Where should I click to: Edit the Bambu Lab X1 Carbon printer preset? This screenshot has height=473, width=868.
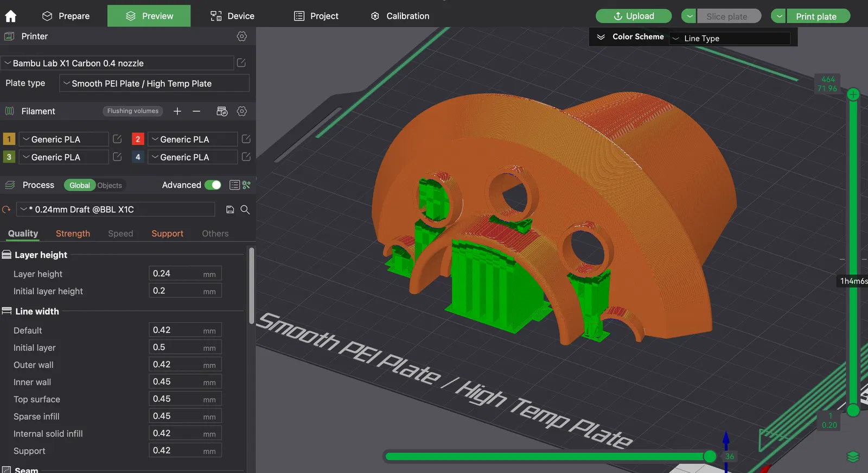coord(241,63)
